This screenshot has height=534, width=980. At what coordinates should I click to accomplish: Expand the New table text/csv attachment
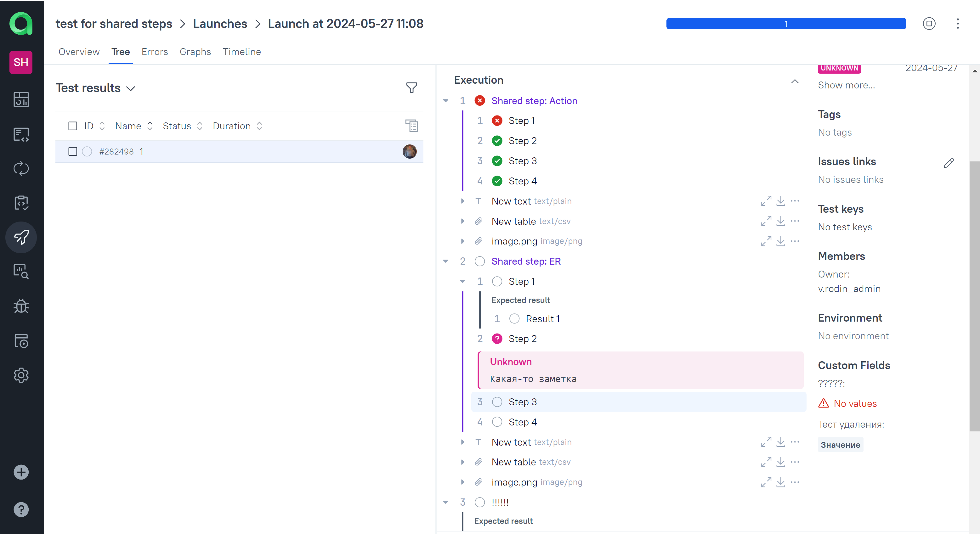click(x=462, y=221)
